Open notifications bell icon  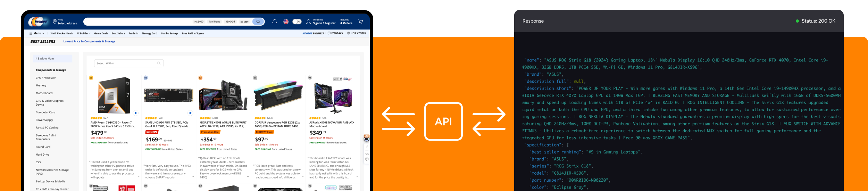274,22
